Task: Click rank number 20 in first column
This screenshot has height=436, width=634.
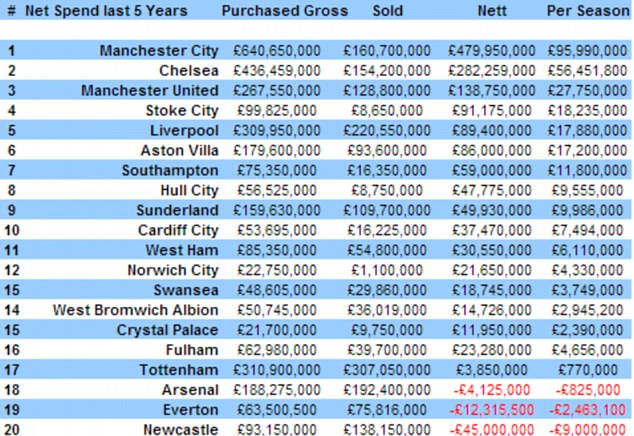Action: pyautogui.click(x=13, y=429)
